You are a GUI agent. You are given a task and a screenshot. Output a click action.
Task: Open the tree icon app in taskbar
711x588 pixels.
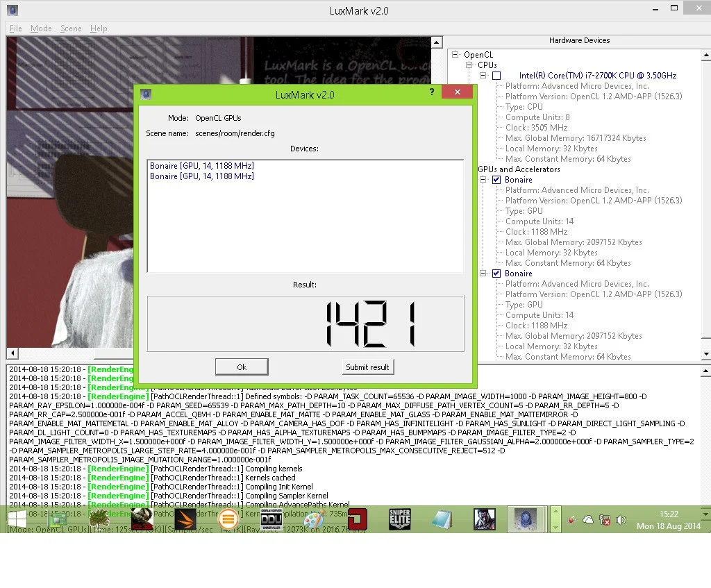coord(99,519)
